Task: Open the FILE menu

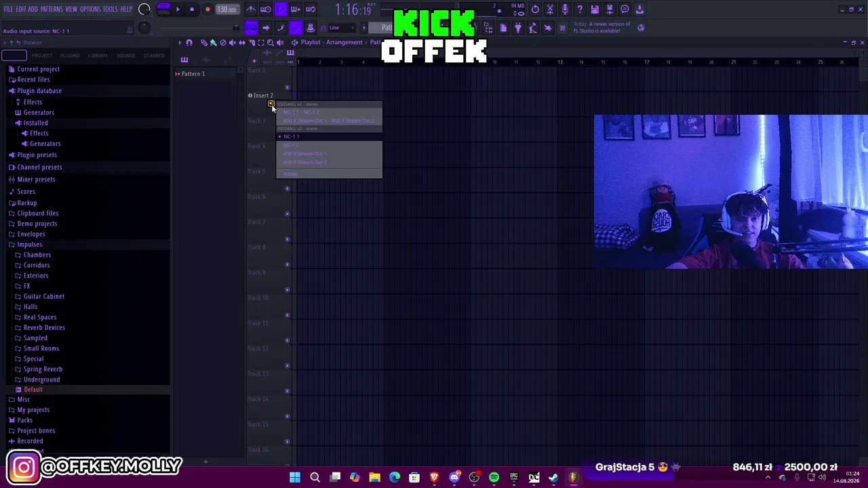Action: (9, 9)
